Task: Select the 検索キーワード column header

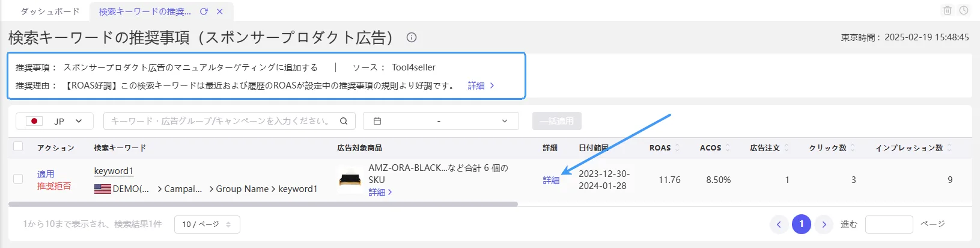Action: (x=120, y=147)
